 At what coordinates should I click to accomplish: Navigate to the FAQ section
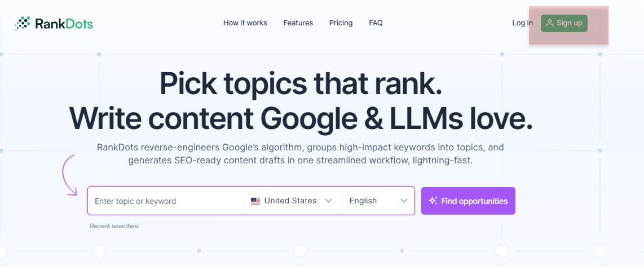pos(376,23)
